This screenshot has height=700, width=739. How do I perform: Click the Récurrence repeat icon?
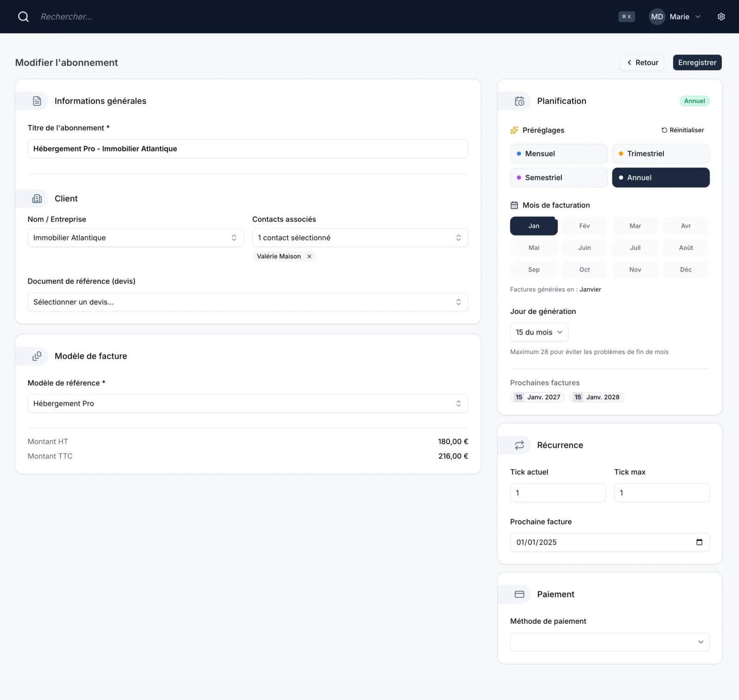pyautogui.click(x=519, y=445)
